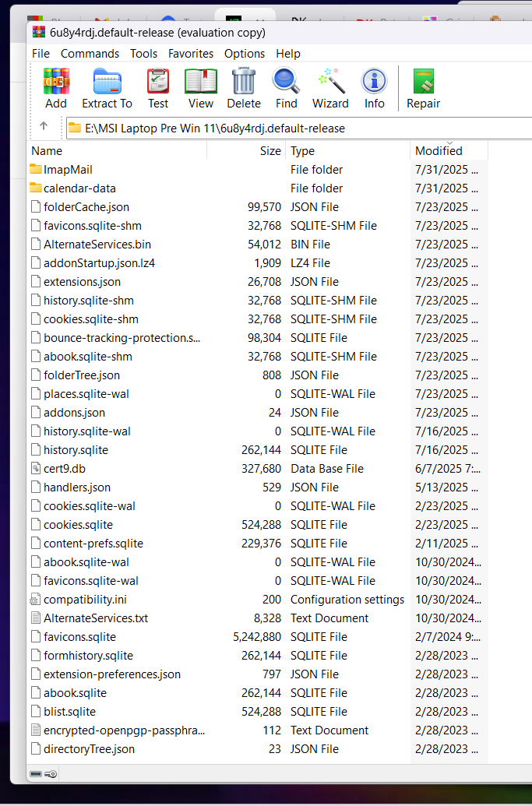Select history.sqlite-shm file
Screen dimensions: 532x806
pos(89,300)
